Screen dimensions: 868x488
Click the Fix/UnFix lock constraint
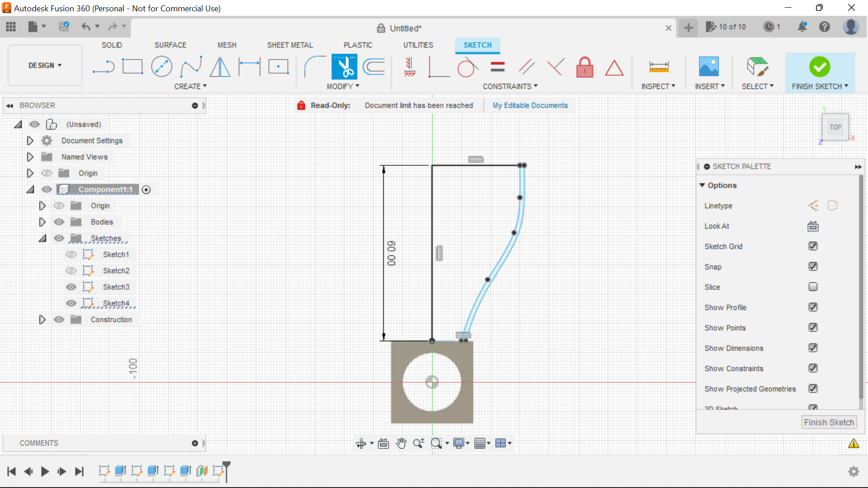pos(585,67)
